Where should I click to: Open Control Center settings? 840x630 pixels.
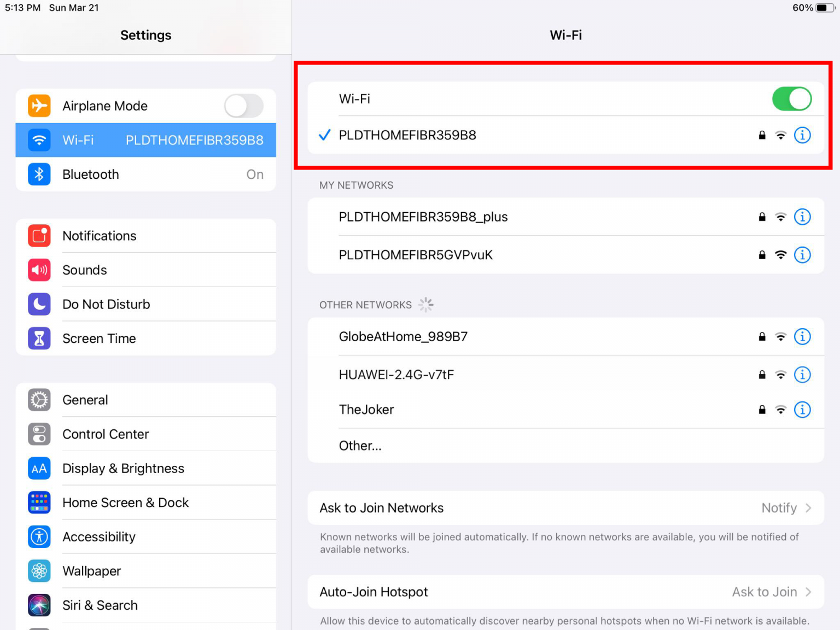pyautogui.click(x=106, y=434)
